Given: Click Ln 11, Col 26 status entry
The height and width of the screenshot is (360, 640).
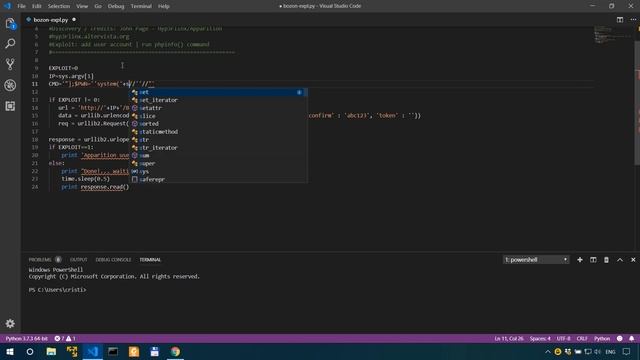Looking at the screenshot, I should (509, 338).
